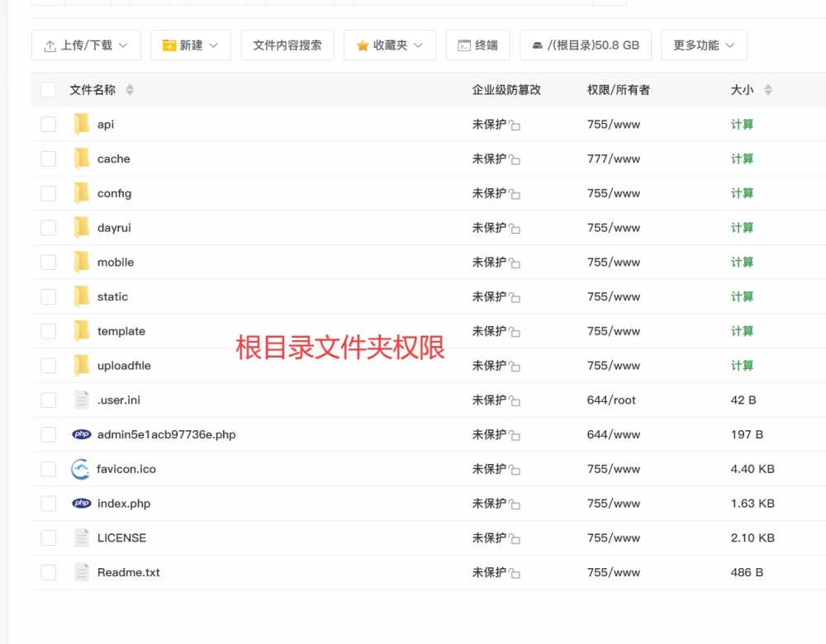Click the uploadfile folder icon

pos(81,366)
